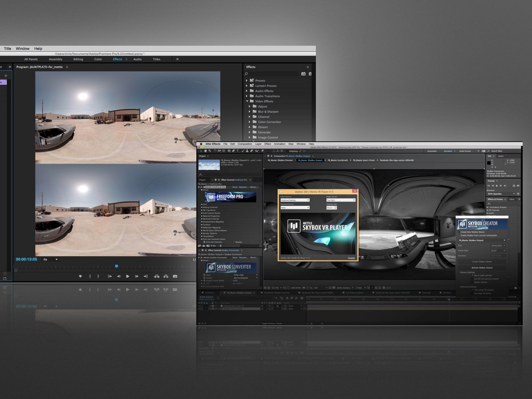
Task: Expand the Lumetri Presets folder
Action: pyautogui.click(x=247, y=86)
